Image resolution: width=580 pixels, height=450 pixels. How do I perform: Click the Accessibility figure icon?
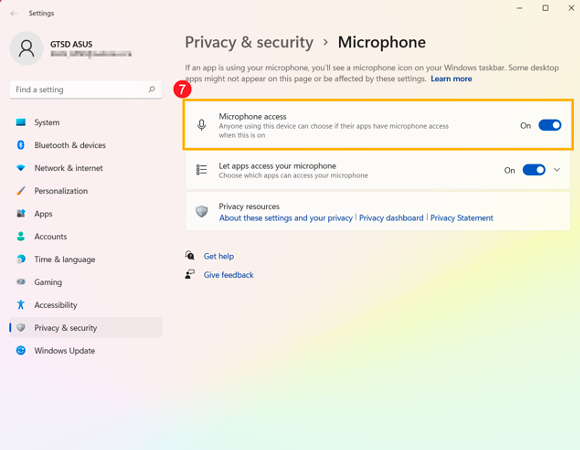(21, 305)
